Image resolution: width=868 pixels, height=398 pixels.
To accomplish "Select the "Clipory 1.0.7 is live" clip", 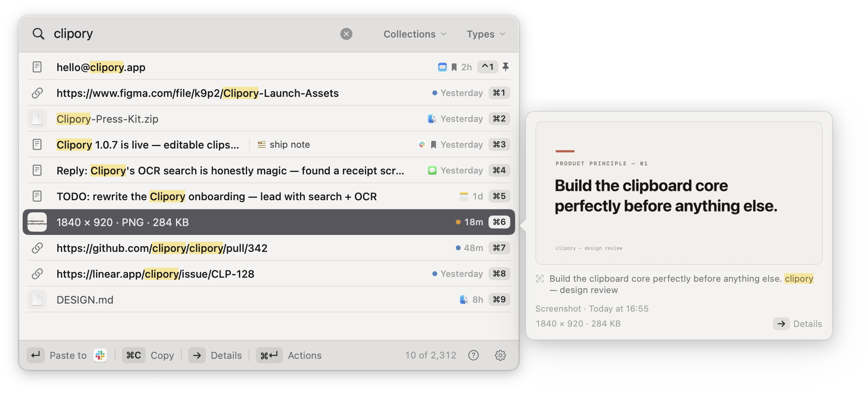I will [148, 145].
